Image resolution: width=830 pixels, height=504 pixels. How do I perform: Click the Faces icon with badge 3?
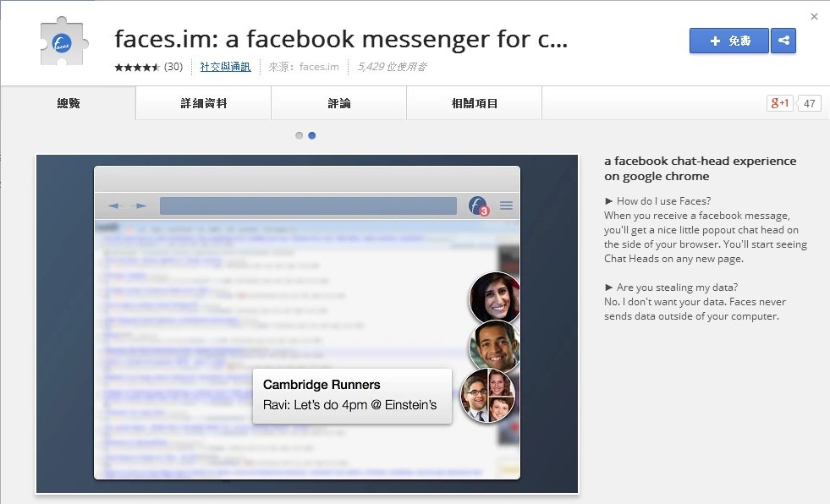point(479,205)
